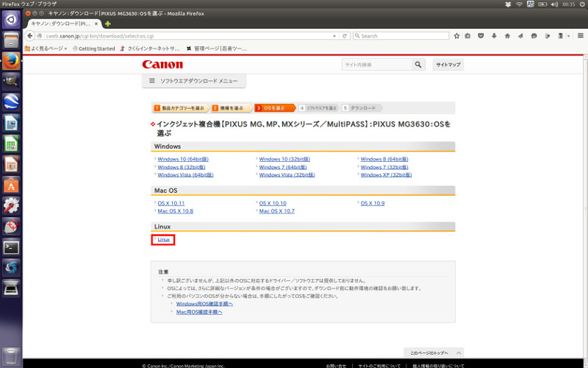Image resolution: width=588 pixels, height=368 pixels.
Task: Open the Trash in the launcher
Action: pyautogui.click(x=11, y=356)
